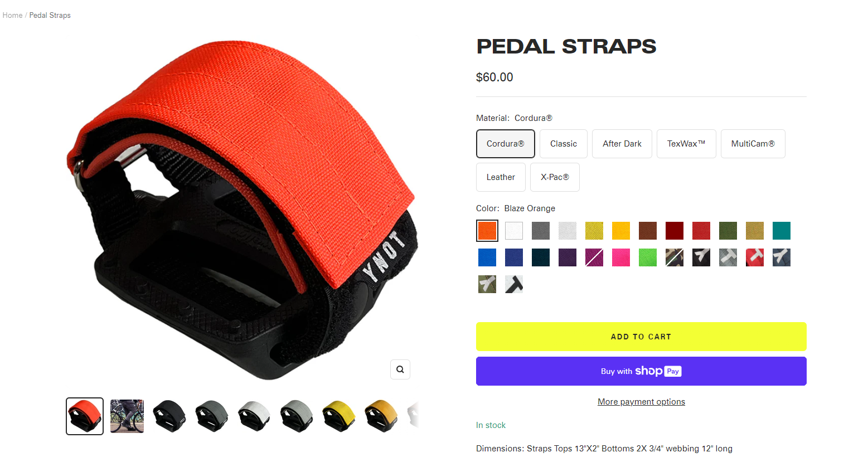This screenshot has width=868, height=467.
Task: Add pedal straps to cart
Action: [x=641, y=337]
